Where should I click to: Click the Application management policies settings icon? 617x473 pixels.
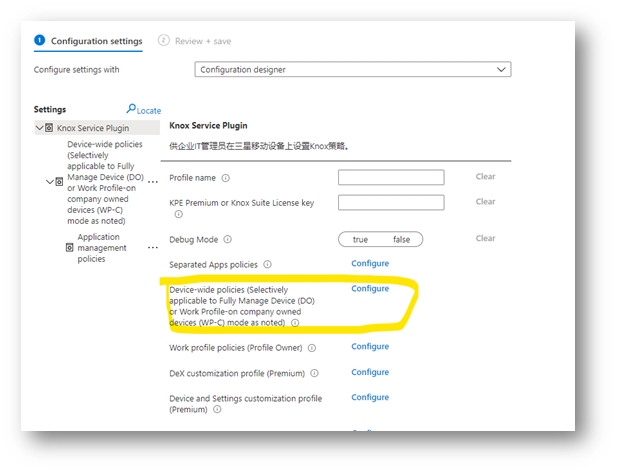70,248
